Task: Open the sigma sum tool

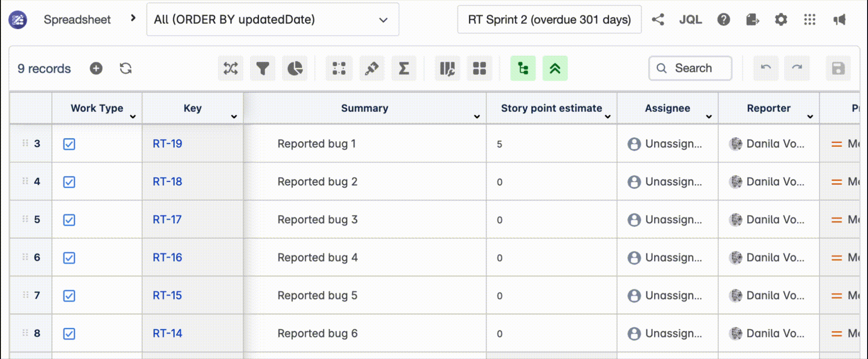Action: (x=404, y=68)
